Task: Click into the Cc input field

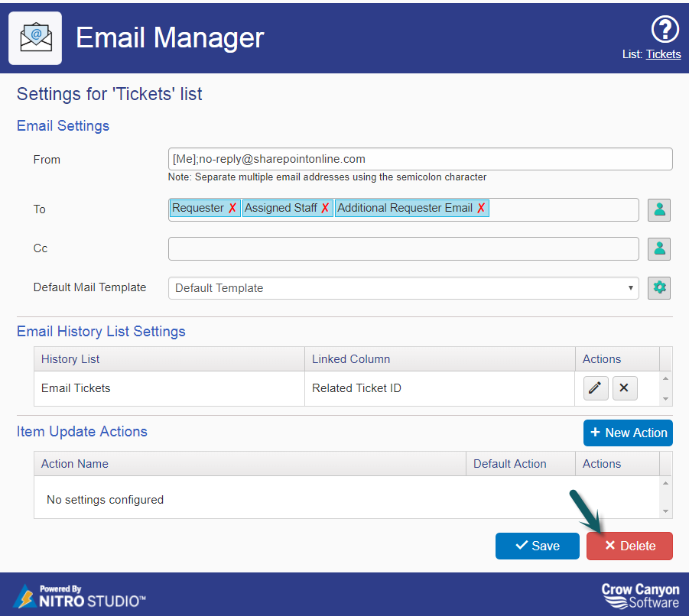Action: [x=403, y=249]
